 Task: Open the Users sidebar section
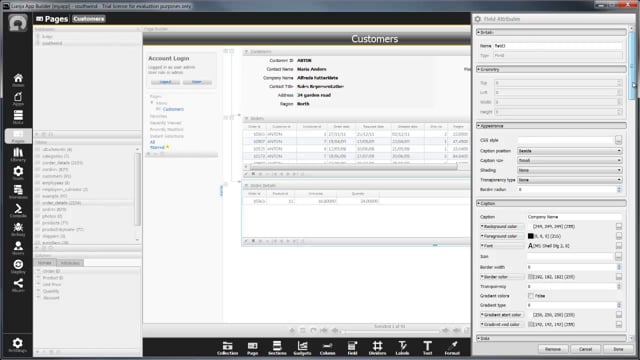(18, 248)
